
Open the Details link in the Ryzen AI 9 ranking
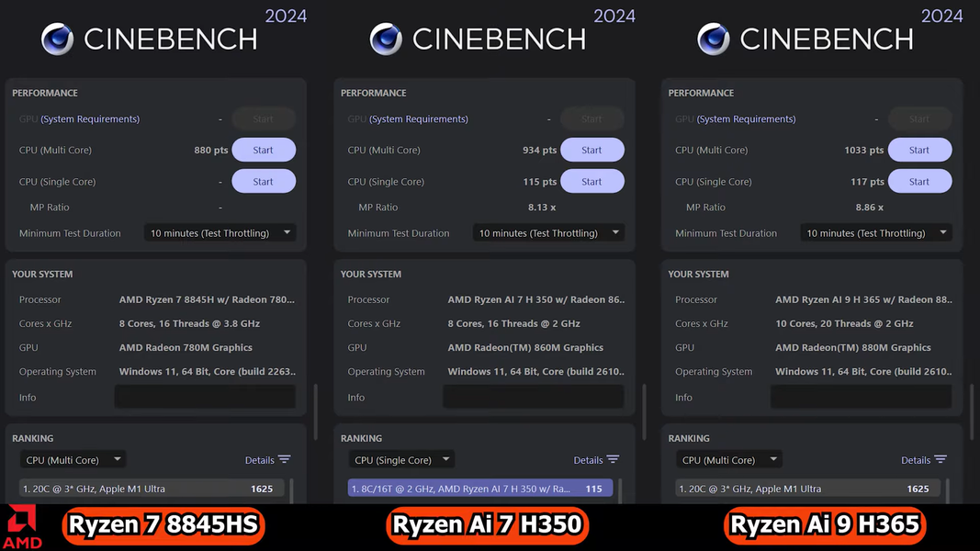coord(915,460)
